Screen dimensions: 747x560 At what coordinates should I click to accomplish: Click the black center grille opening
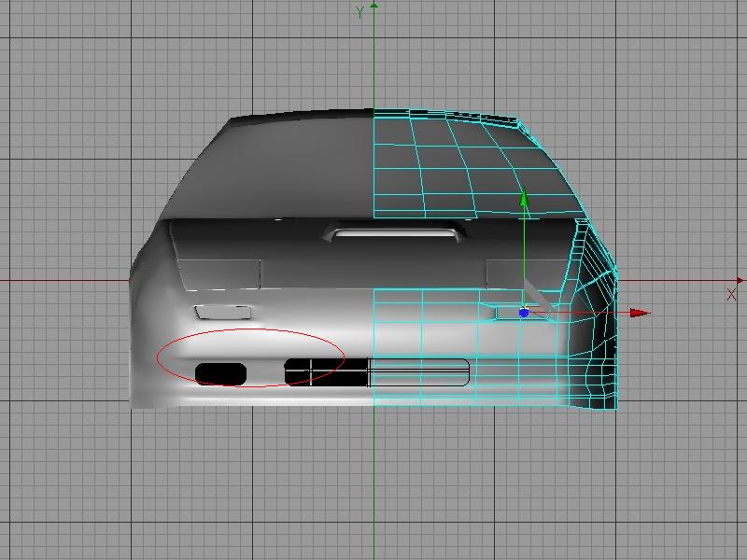click(327, 371)
